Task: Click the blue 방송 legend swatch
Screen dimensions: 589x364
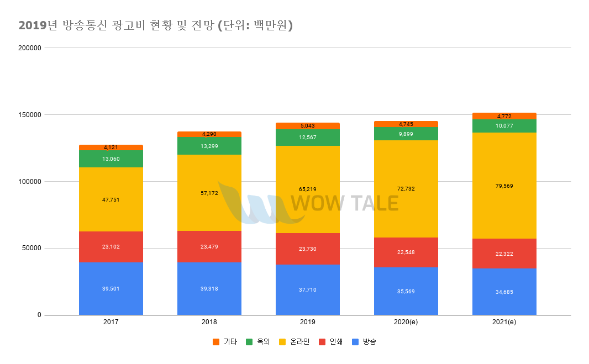Action: point(355,342)
